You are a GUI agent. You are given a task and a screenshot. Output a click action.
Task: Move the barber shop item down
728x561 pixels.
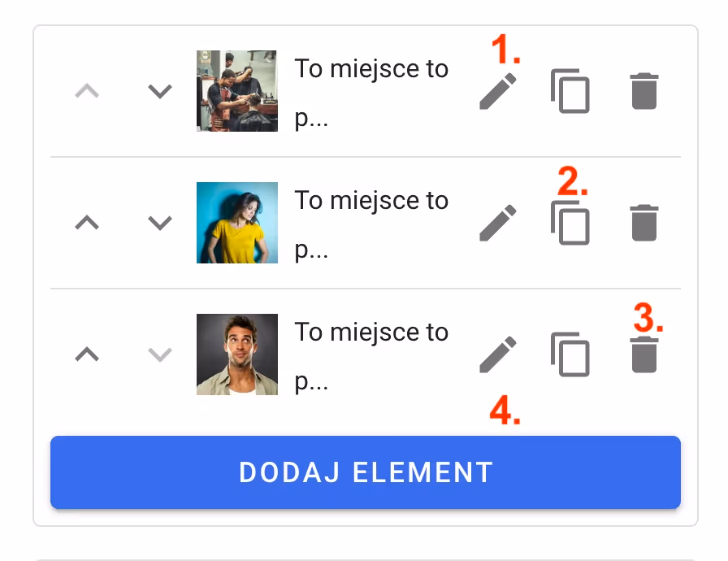pyautogui.click(x=160, y=91)
